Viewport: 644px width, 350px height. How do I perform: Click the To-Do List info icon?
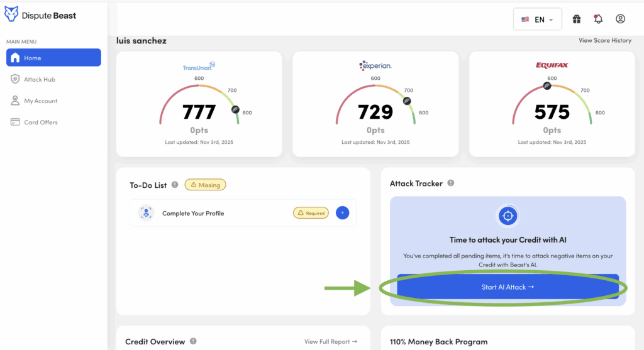coord(174,185)
